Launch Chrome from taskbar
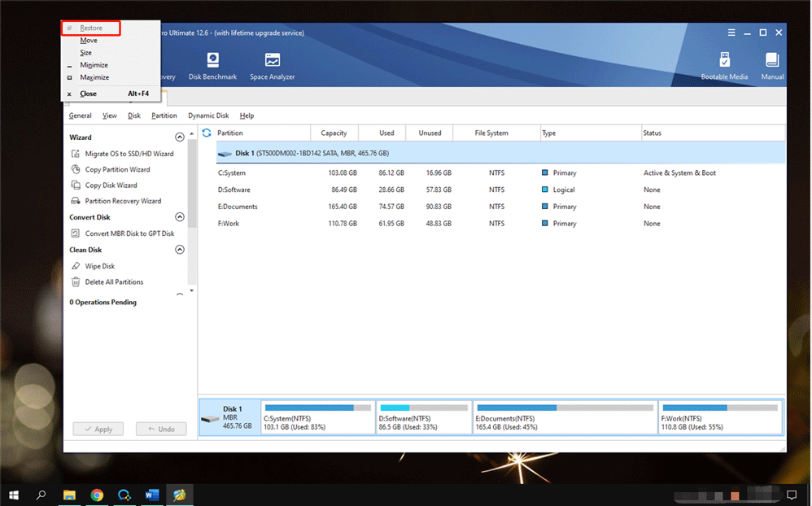Image resolution: width=812 pixels, height=506 pixels. coord(97,495)
